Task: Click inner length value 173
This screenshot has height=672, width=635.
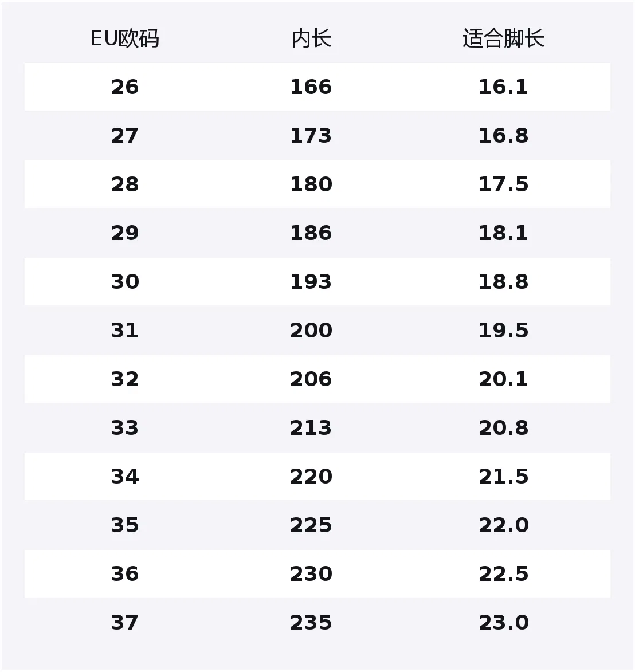Action: click(311, 136)
